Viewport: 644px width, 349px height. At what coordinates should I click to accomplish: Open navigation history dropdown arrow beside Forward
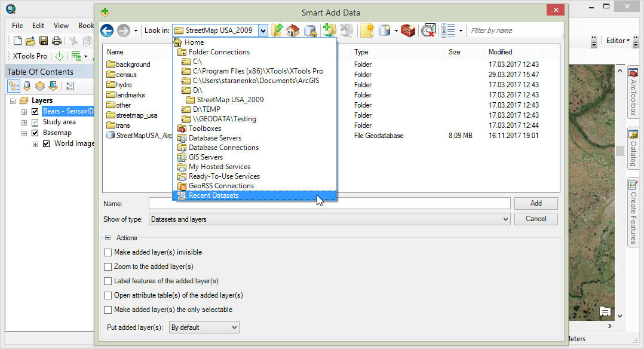pos(136,31)
